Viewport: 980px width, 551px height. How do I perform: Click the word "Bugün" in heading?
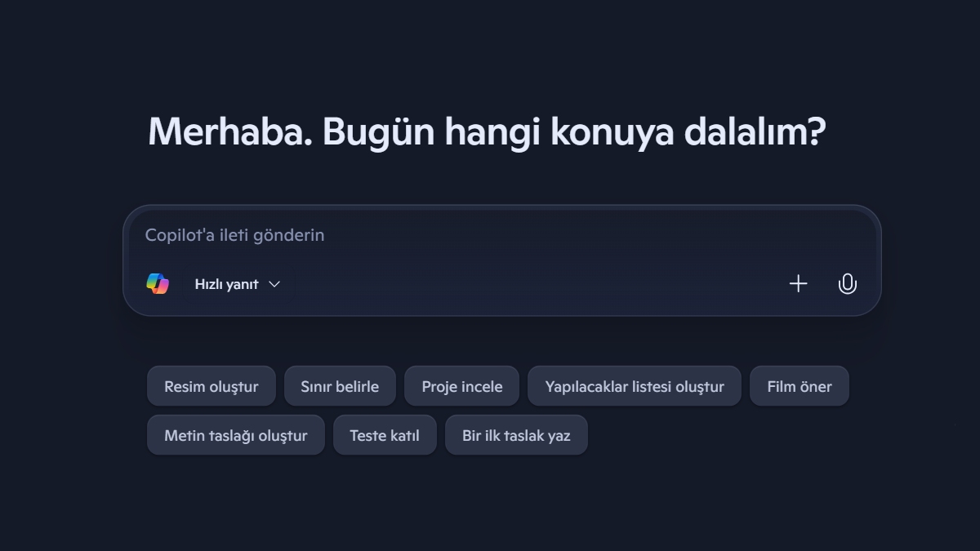(x=378, y=131)
